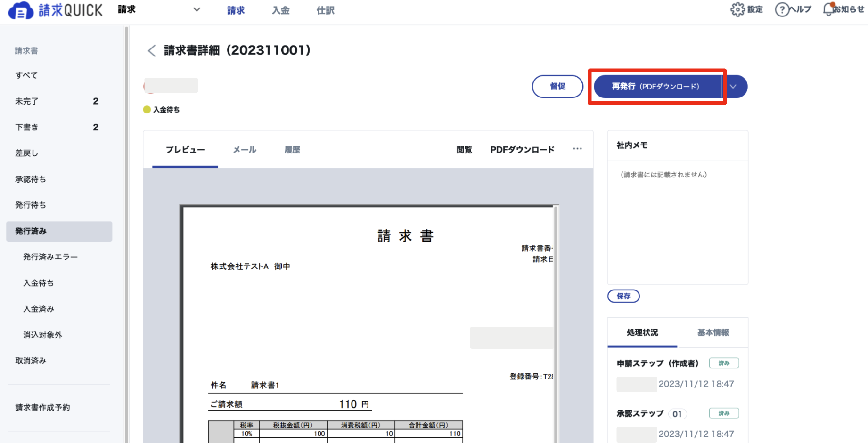868x443 pixels.
Task: Click 閲覧 in the preview toolbar
Action: pyautogui.click(x=464, y=150)
